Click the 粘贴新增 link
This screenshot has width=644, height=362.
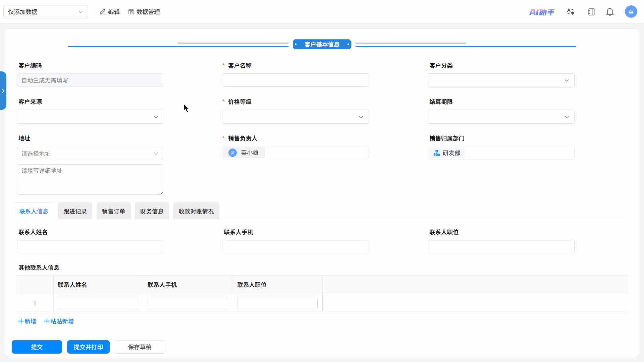59,321
